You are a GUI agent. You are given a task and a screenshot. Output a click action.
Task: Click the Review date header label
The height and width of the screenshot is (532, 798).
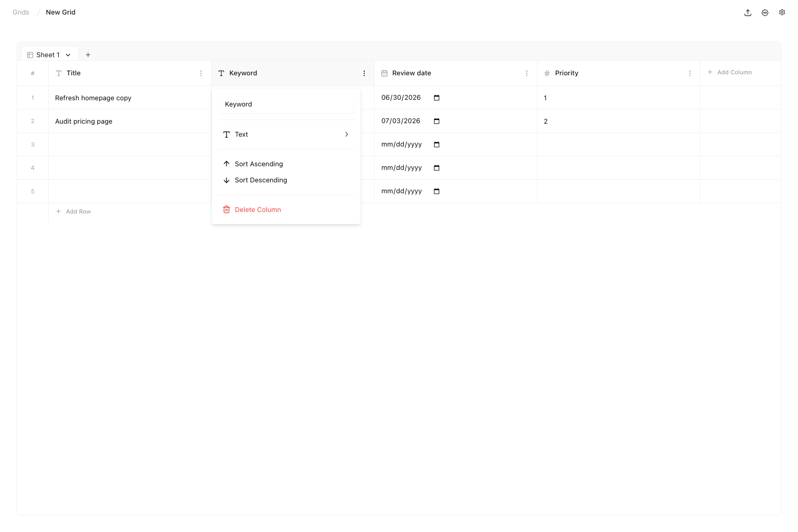pos(411,73)
